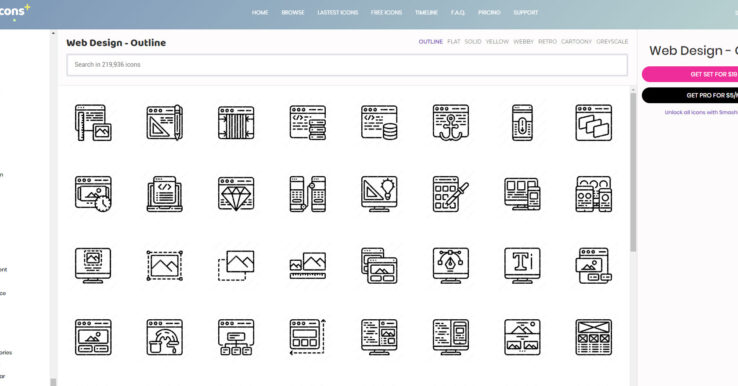Switch to the RETRO style tab
This screenshot has width=738, height=386.
547,42
